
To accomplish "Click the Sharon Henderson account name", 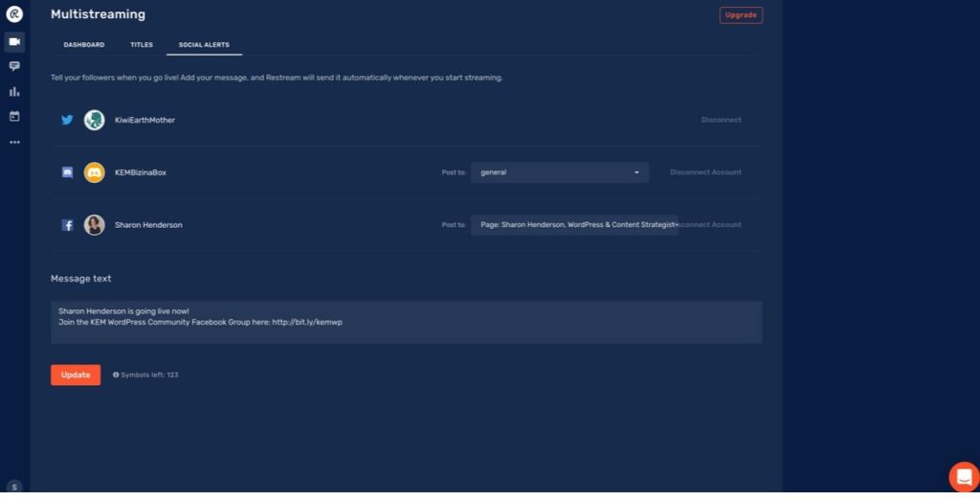I will (148, 225).
